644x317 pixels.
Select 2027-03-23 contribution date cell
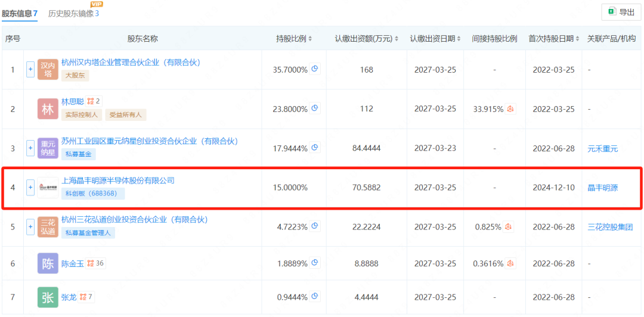435,148
